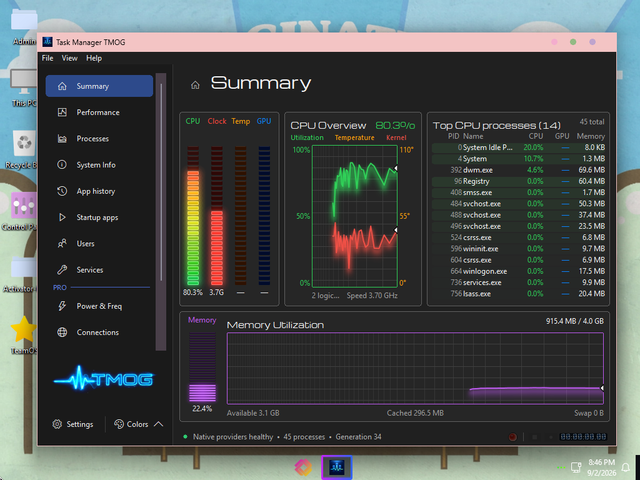Screen dimensions: 640x480
Task: Click the red record button in status bar
Action: click(x=513, y=437)
